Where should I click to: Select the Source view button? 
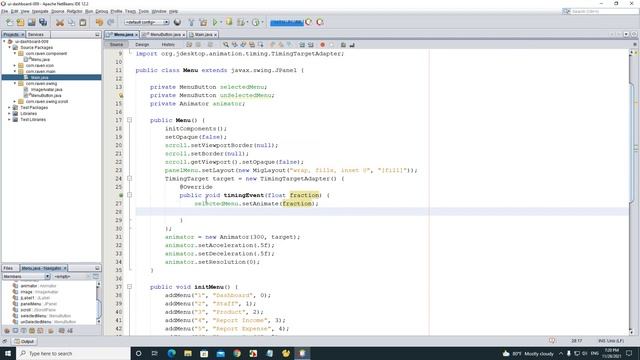pyautogui.click(x=116, y=44)
